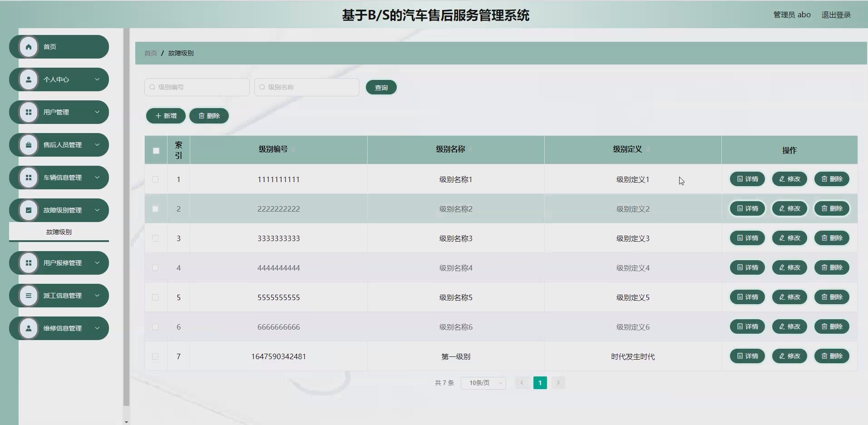
Task: Click 删除 for 级别名称3 row
Action: pyautogui.click(x=832, y=238)
